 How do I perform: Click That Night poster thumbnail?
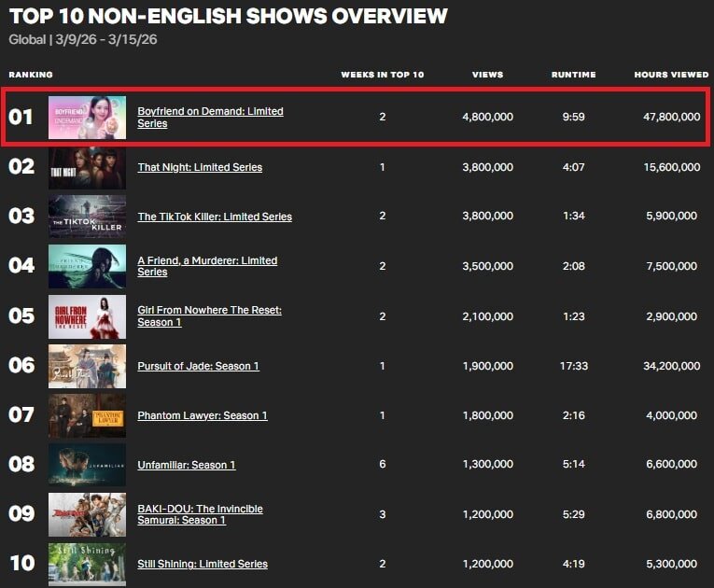click(x=88, y=168)
